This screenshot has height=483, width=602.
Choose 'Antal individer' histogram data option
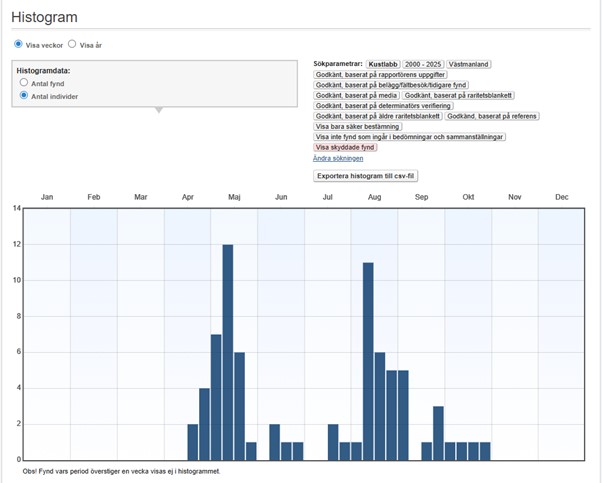(24, 96)
